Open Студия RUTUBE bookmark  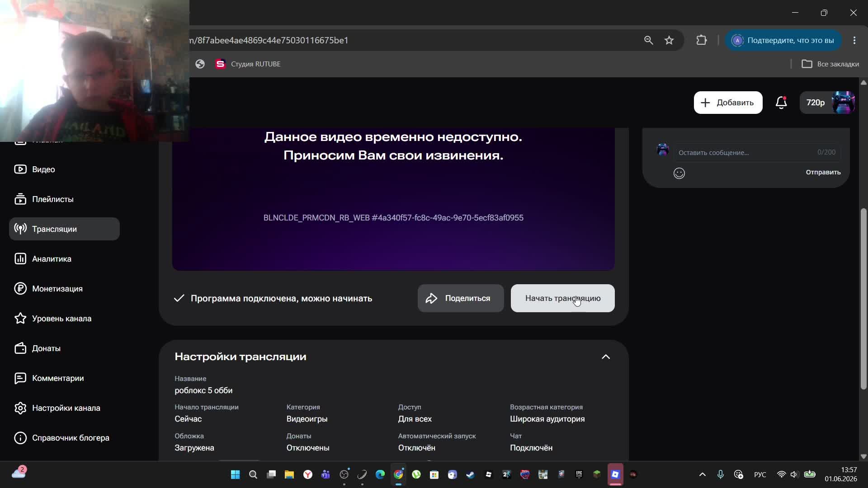[248, 64]
